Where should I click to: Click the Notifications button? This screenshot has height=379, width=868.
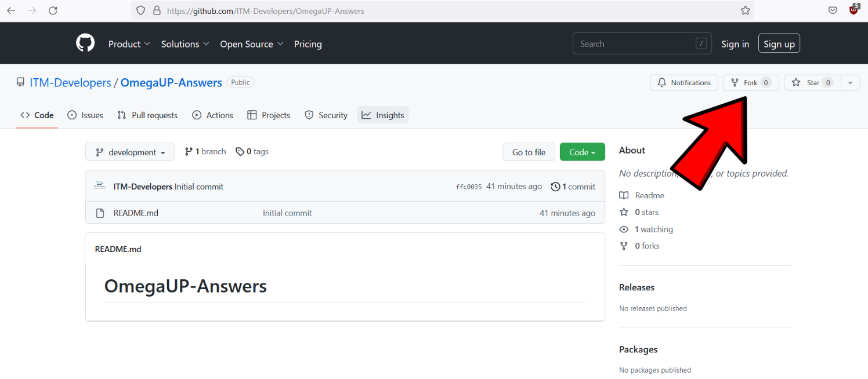684,83
